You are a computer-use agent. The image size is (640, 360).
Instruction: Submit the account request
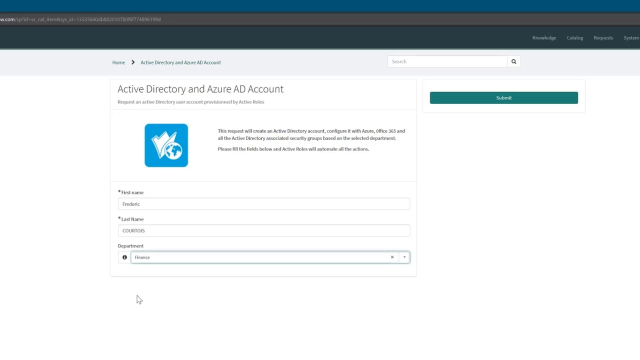504,98
